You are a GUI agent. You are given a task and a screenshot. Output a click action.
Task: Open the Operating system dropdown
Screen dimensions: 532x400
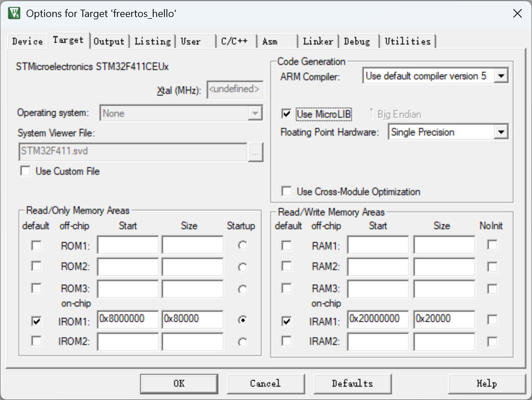pyautogui.click(x=255, y=113)
